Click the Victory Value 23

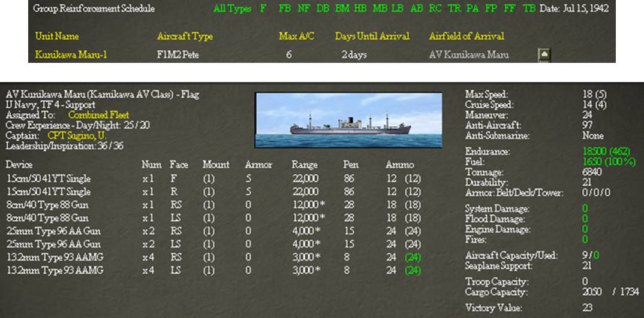[x=587, y=307]
